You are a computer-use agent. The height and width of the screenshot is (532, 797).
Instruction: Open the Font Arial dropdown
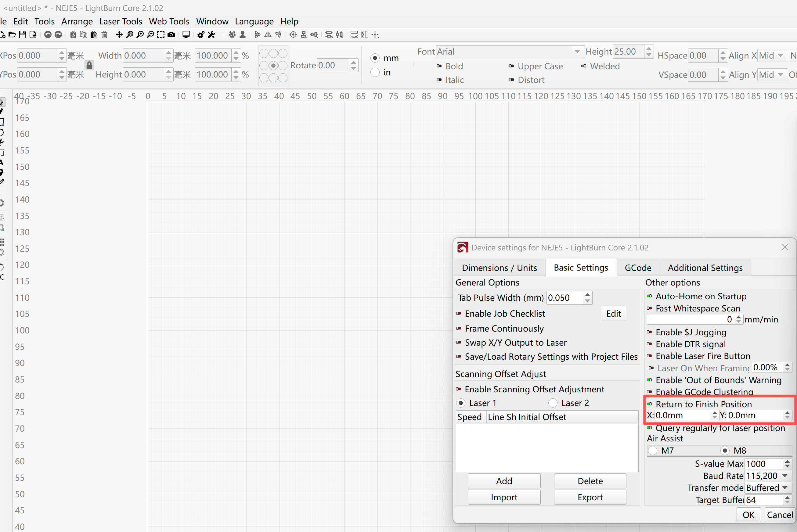tap(510, 52)
